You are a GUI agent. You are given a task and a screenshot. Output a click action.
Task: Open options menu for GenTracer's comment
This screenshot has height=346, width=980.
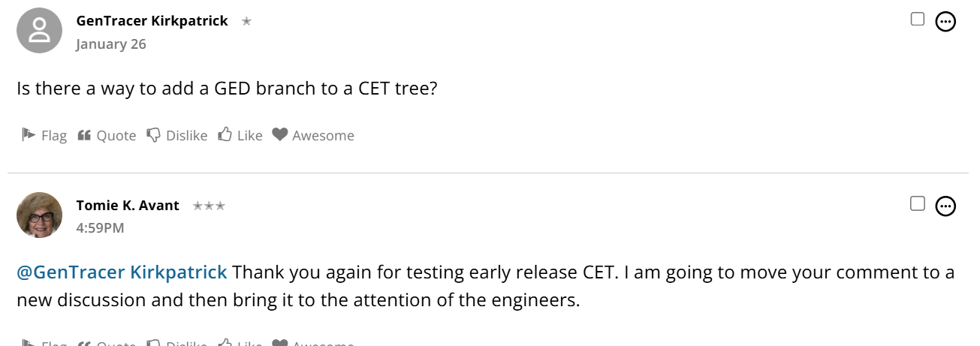click(945, 22)
